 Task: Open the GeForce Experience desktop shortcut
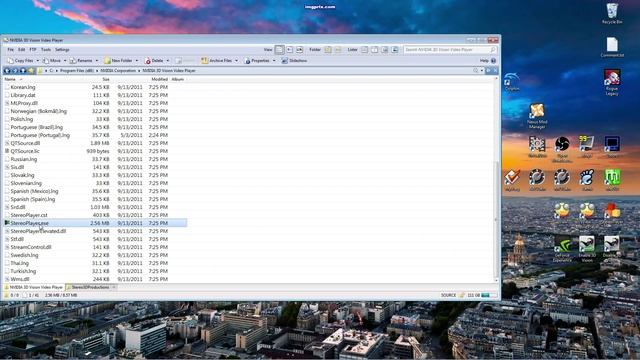coord(562,248)
